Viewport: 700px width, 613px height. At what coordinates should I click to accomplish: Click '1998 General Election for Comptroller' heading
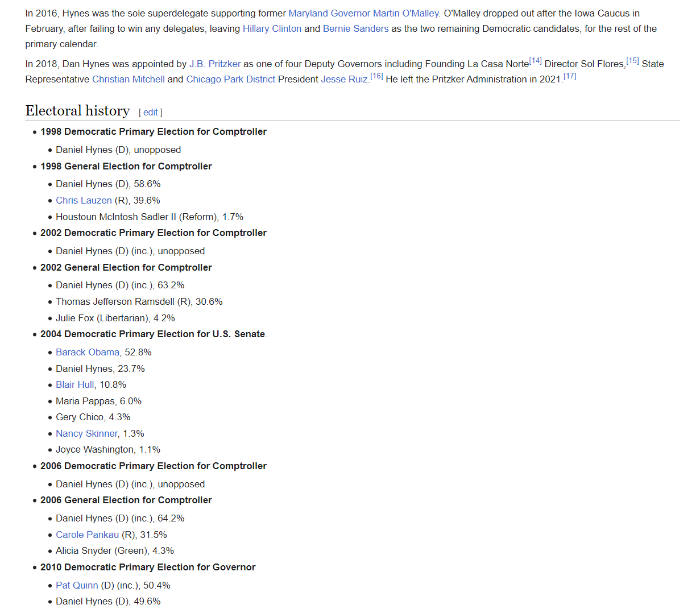pyautogui.click(x=126, y=166)
